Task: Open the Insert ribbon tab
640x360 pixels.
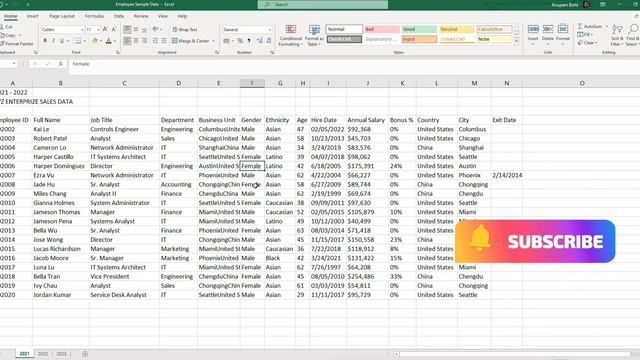Action: coord(33,16)
